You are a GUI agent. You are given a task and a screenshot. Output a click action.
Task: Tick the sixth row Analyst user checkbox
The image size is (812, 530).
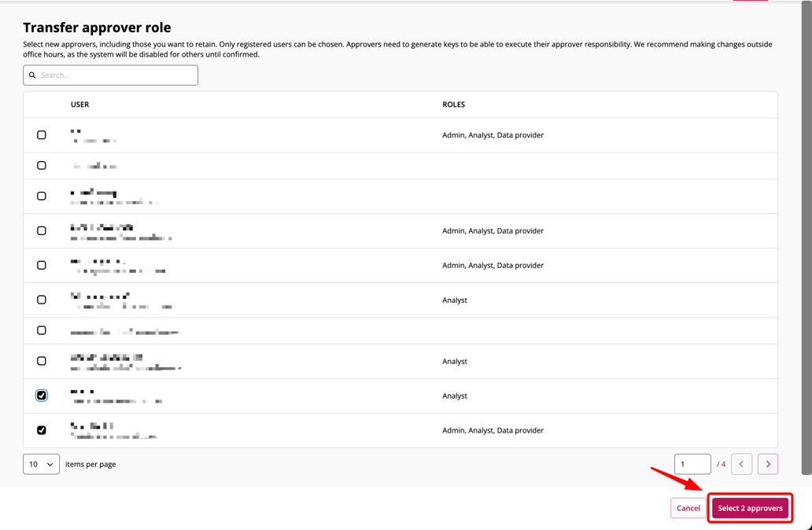(x=42, y=300)
